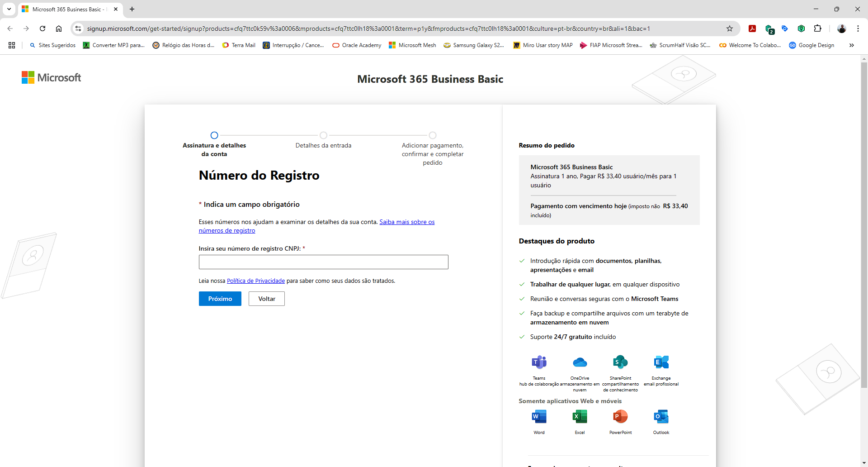Open the Política de Privacidade link

click(x=256, y=281)
